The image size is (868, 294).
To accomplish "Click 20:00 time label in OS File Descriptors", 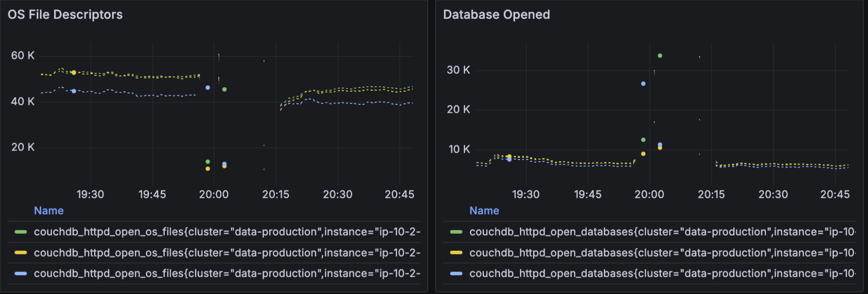I will coord(214,195).
